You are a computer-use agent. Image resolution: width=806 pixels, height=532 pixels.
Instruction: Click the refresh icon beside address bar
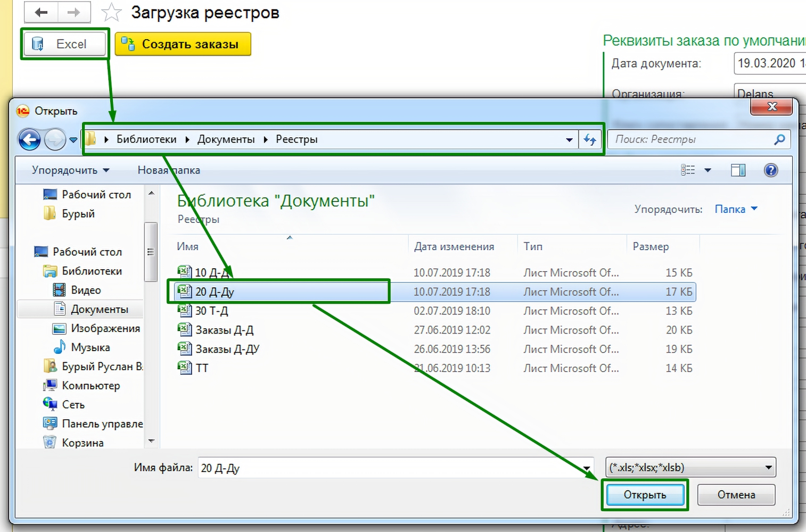point(590,140)
